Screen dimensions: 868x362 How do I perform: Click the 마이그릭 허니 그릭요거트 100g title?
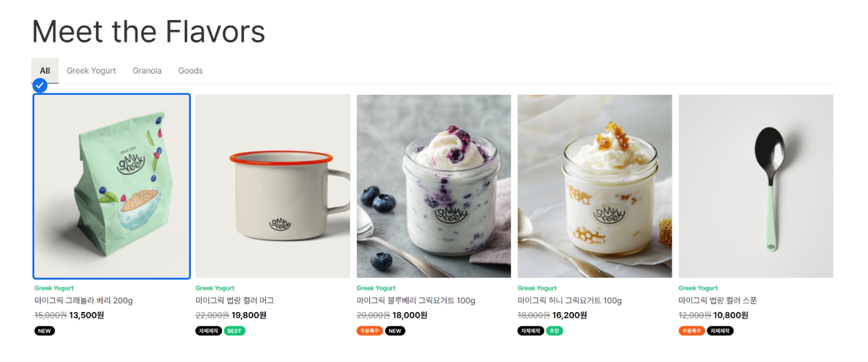click(569, 300)
